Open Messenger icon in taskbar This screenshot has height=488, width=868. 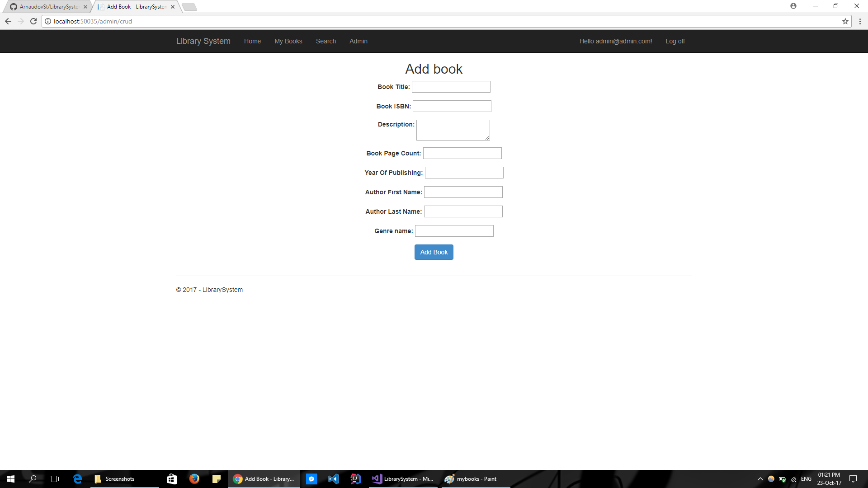(311, 479)
